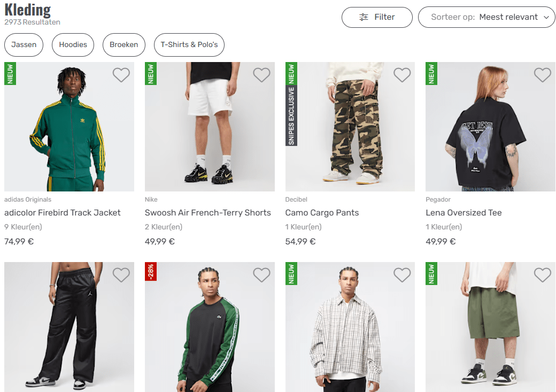556x392 pixels.
Task: Toggle wishlist heart on green shorts outfit
Action: pyautogui.click(x=543, y=274)
